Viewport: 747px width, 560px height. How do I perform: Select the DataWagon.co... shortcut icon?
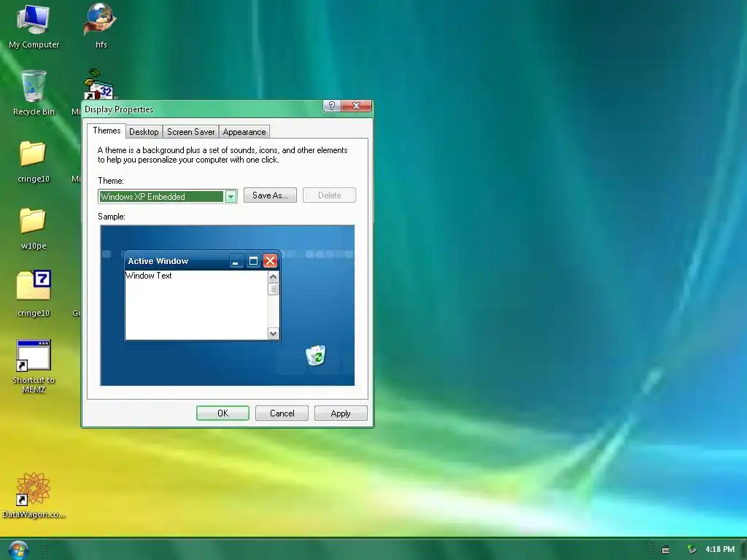[x=34, y=495]
